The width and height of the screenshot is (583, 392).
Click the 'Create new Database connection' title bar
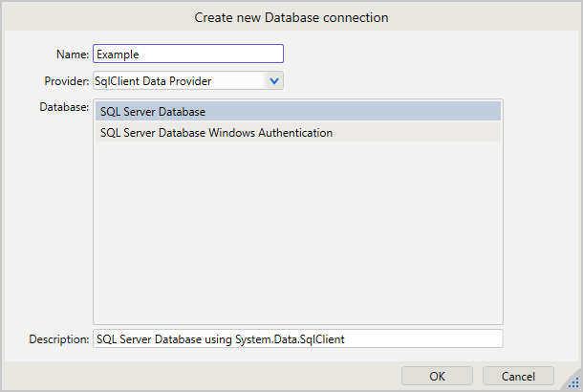click(291, 17)
